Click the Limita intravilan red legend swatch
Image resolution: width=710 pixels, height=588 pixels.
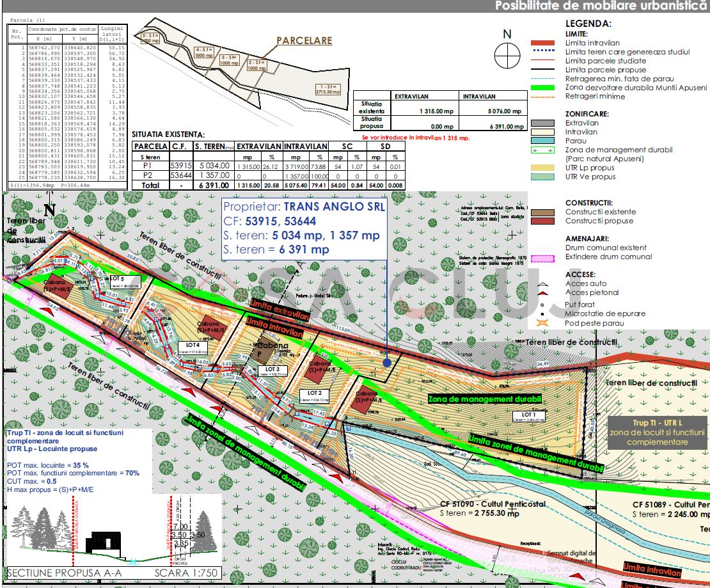click(x=542, y=43)
